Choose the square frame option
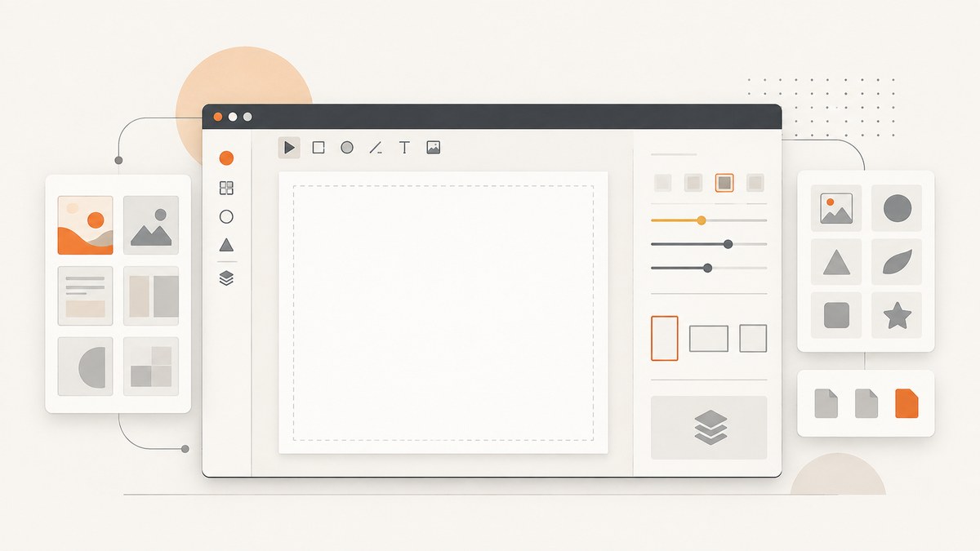The width and height of the screenshot is (980, 551). point(753,338)
